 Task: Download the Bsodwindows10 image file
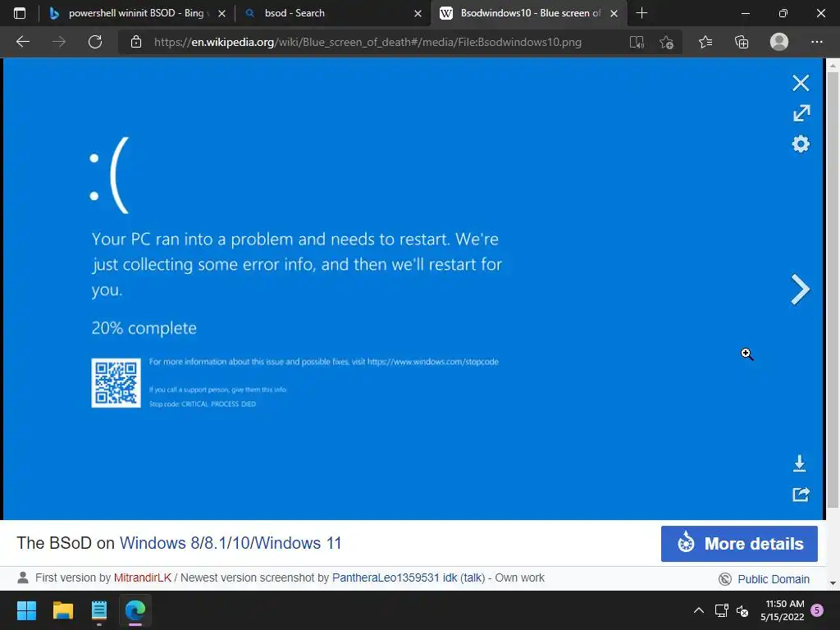(799, 463)
